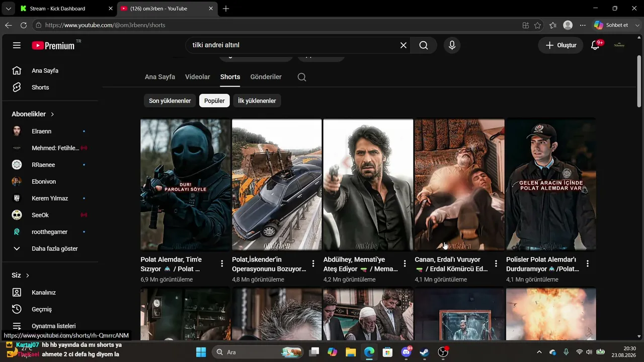This screenshot has height=362, width=644.
Task: Open the new tab plus button
Action: click(226, 9)
